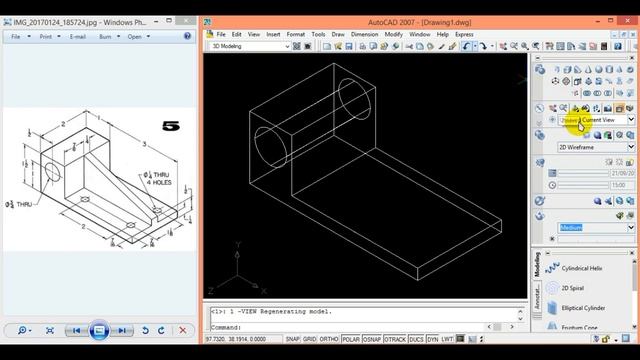Open the 3D Modeling workspace dropdown
Screen dimensions: 640x360
click(287, 47)
